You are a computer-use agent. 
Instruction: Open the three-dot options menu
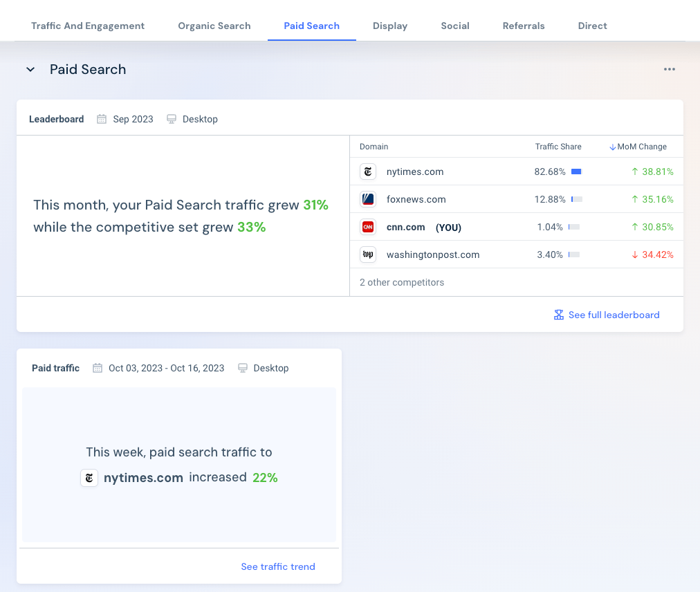click(x=669, y=69)
